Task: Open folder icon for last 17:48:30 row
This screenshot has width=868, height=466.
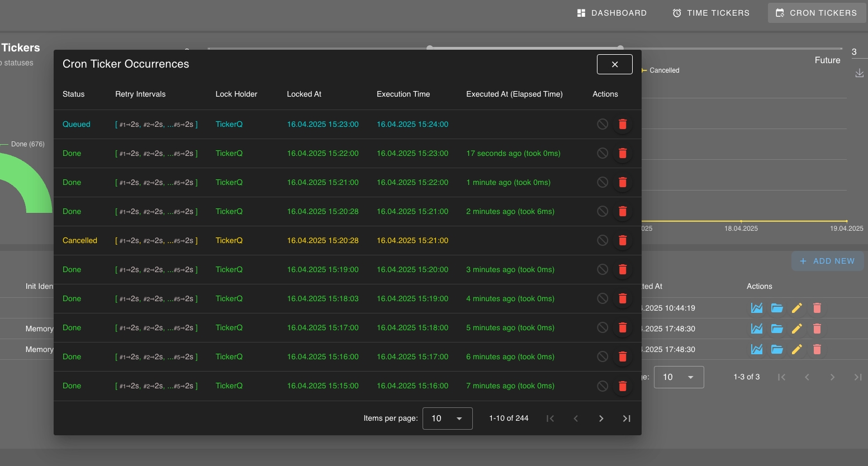Action: point(777,349)
